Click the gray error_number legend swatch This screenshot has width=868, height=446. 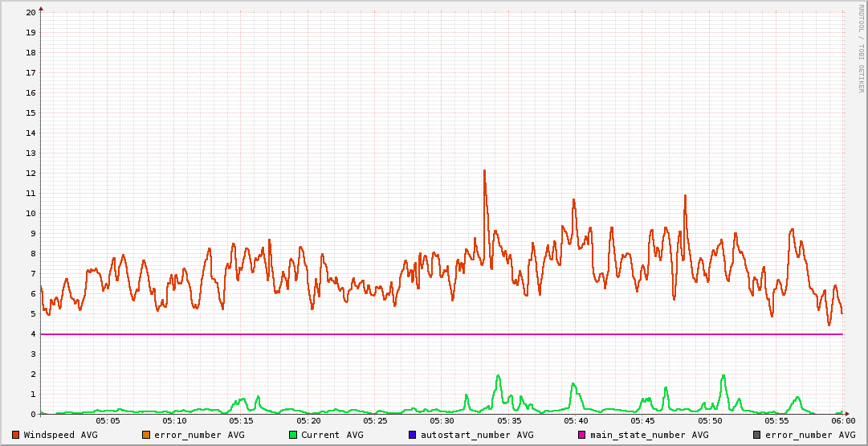[x=756, y=435]
